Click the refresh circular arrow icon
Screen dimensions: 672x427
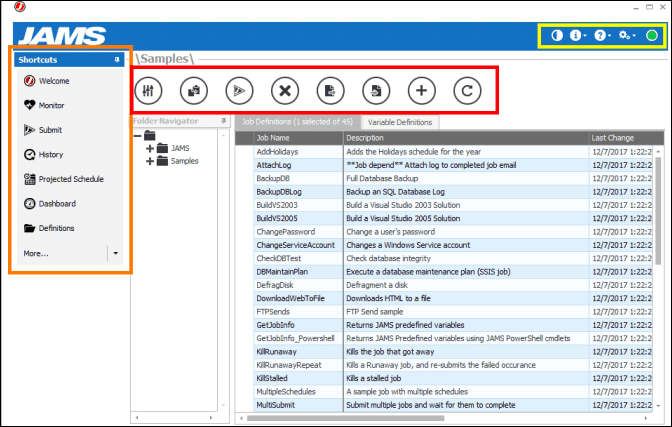click(467, 90)
